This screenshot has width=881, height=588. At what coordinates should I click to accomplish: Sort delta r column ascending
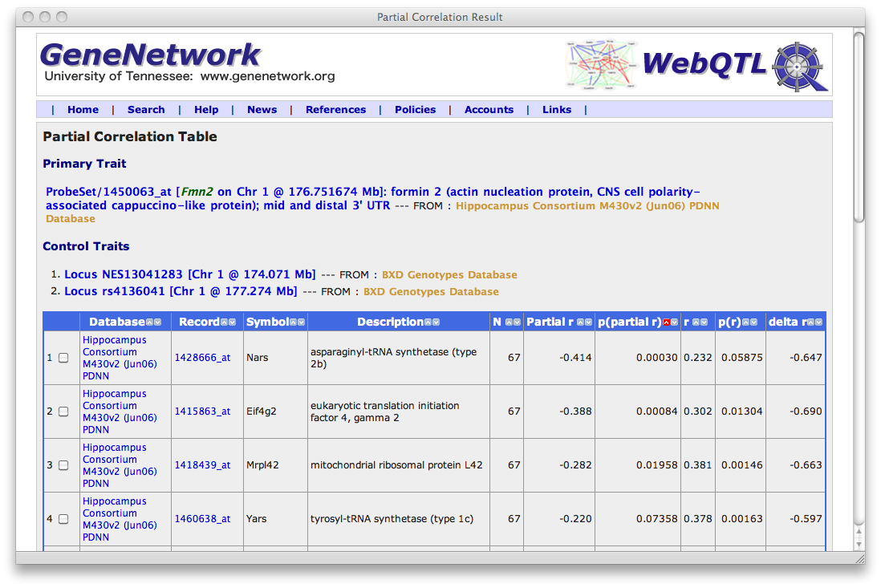tap(812, 322)
